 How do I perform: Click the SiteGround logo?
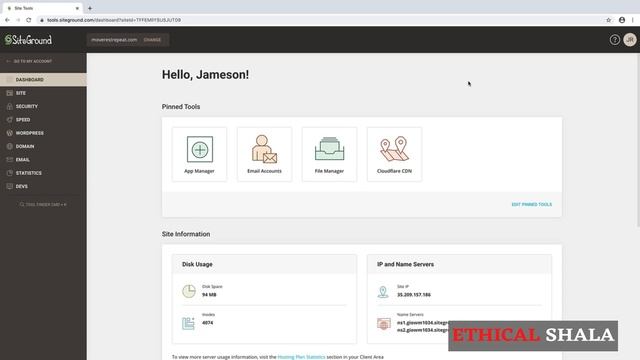point(28,40)
